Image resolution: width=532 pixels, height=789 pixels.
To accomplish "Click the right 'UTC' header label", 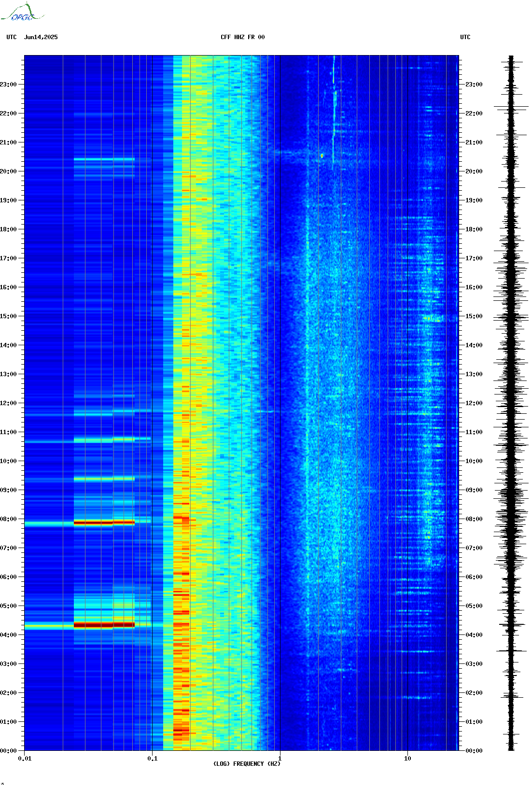I will coord(465,37).
